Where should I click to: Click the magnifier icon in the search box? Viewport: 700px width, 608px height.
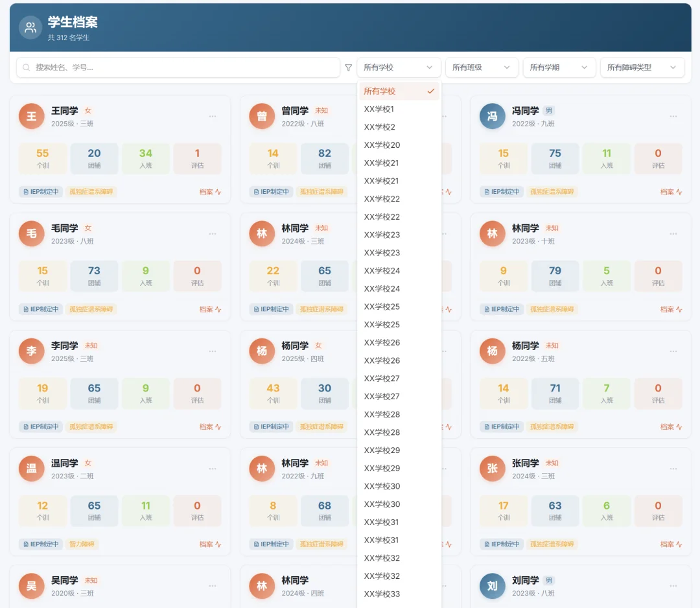coord(27,67)
